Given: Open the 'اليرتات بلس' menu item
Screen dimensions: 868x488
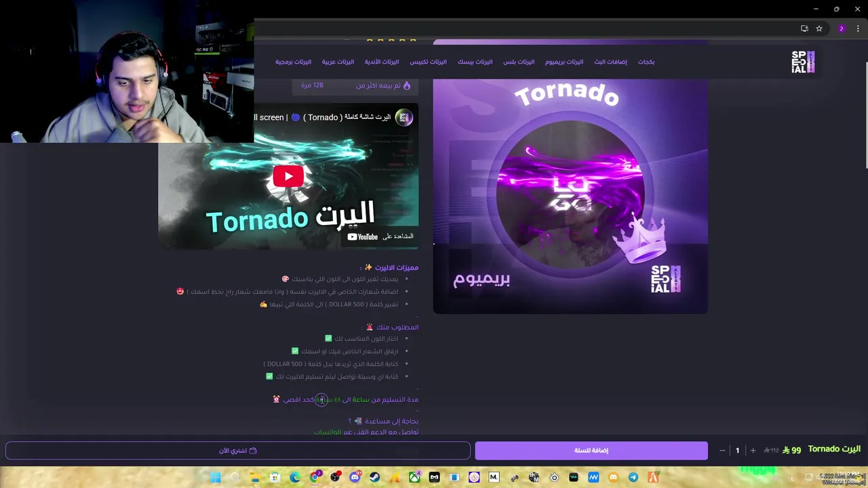Looking at the screenshot, I should coord(519,62).
